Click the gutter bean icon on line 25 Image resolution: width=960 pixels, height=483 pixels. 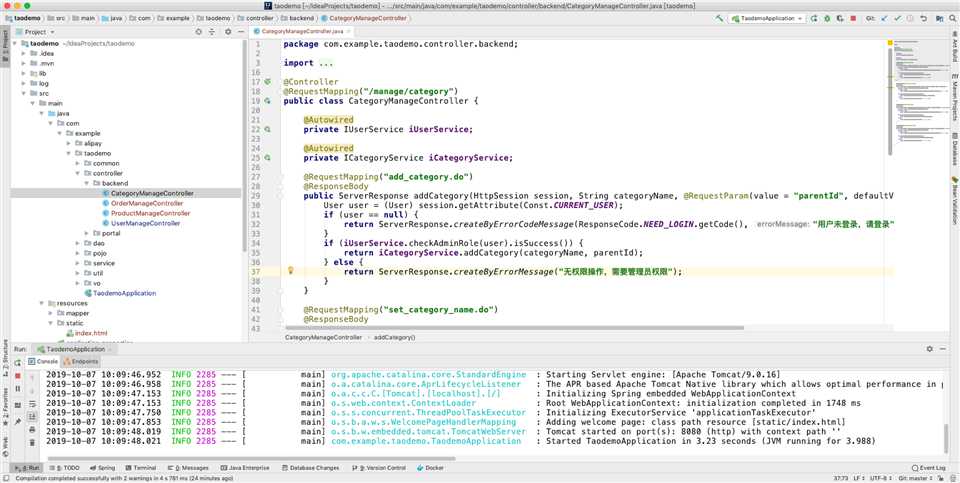(268, 157)
